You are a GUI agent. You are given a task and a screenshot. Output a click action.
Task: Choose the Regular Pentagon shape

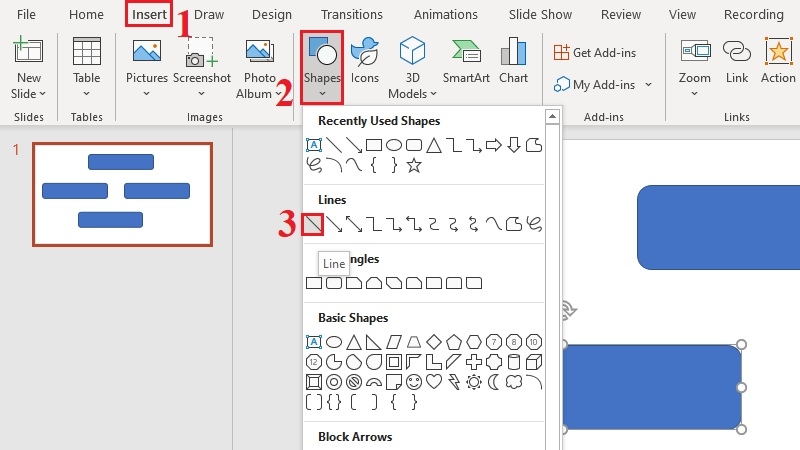(454, 342)
